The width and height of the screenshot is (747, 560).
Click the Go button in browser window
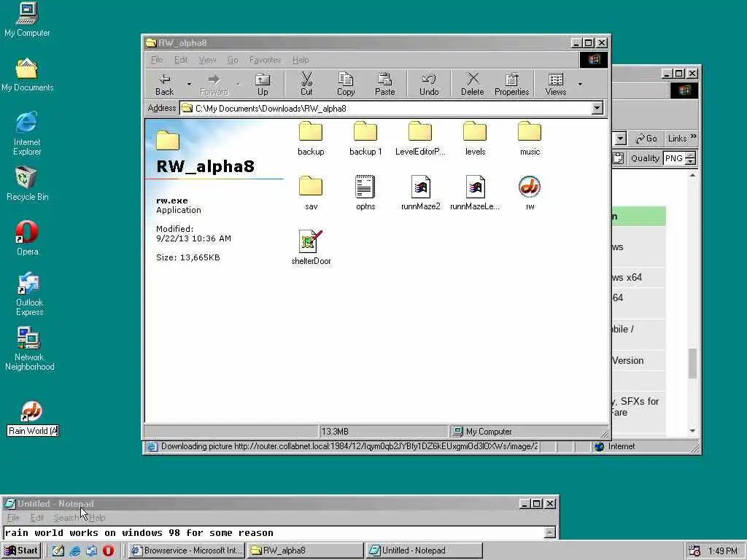pyautogui.click(x=646, y=139)
